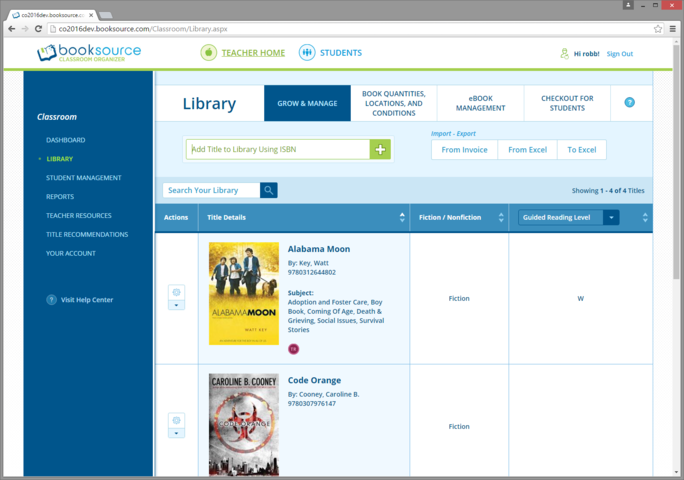Click the From Invoice import button
This screenshot has height=480, width=684.
[464, 150]
